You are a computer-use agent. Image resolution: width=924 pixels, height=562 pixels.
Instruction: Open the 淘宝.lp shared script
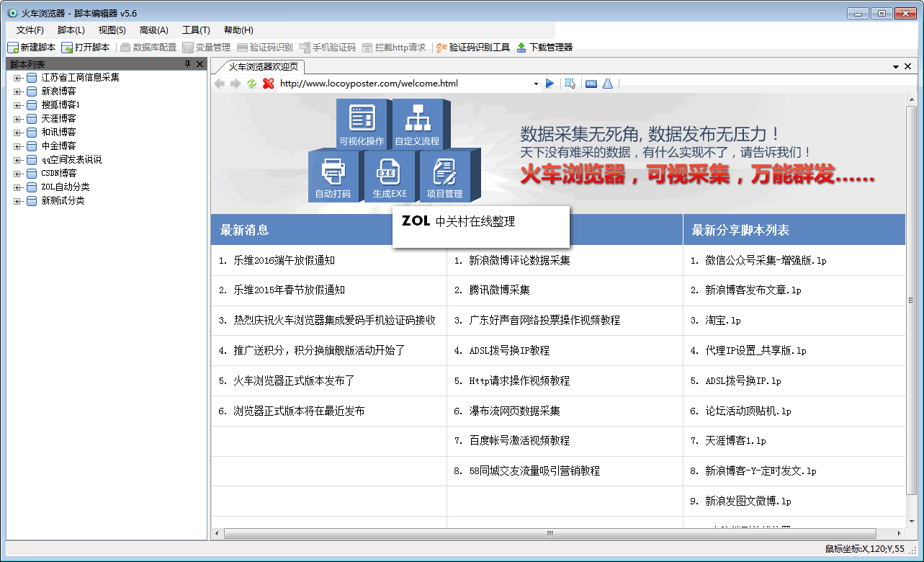[x=723, y=320]
